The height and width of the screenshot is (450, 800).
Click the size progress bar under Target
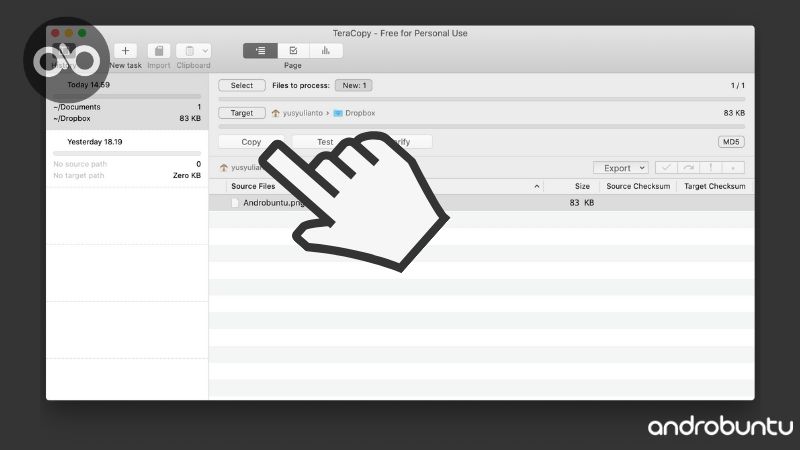[x=482, y=126]
